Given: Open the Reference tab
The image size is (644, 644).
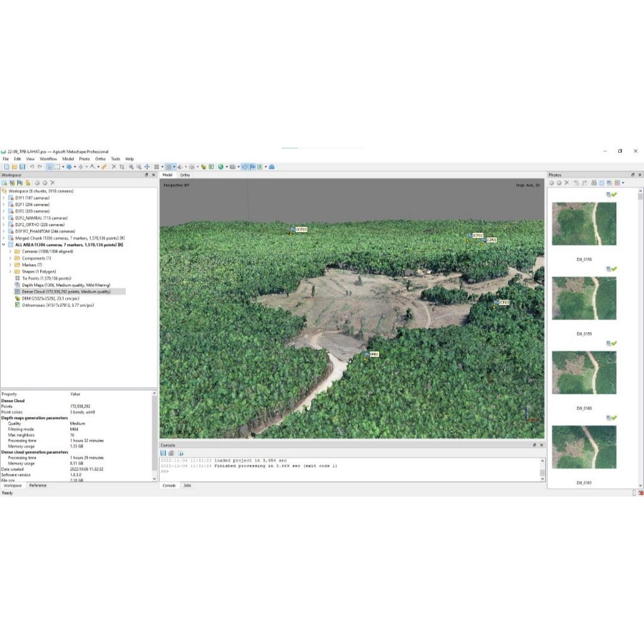Looking at the screenshot, I should (38, 486).
